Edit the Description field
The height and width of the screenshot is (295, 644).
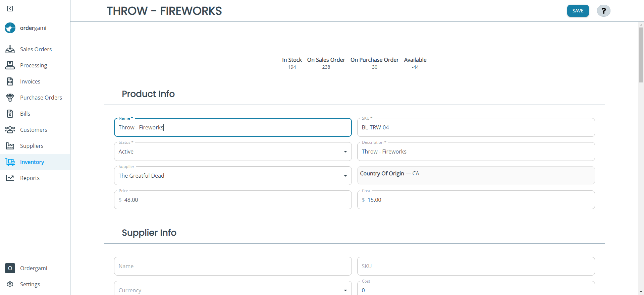point(476,152)
